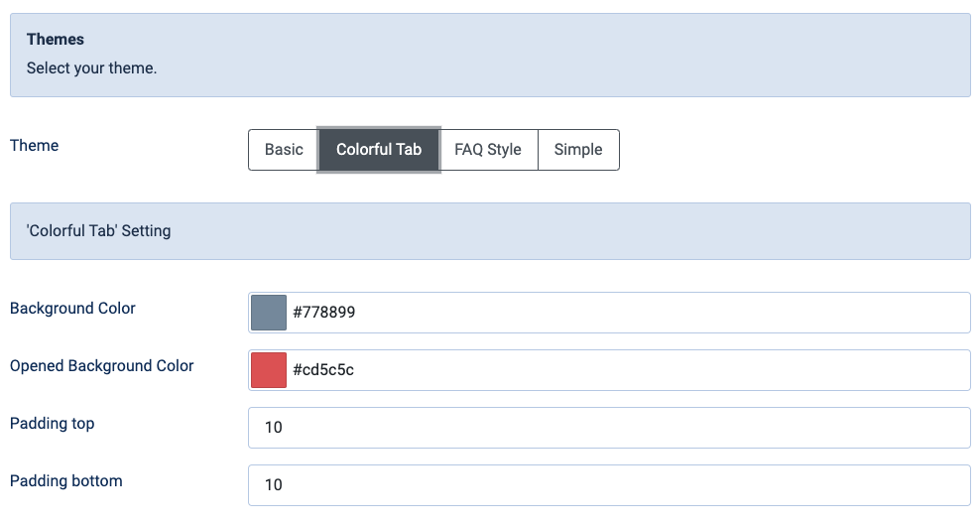Open the red Opened Background Color swatch
The image size is (980, 524).
pyautogui.click(x=269, y=370)
